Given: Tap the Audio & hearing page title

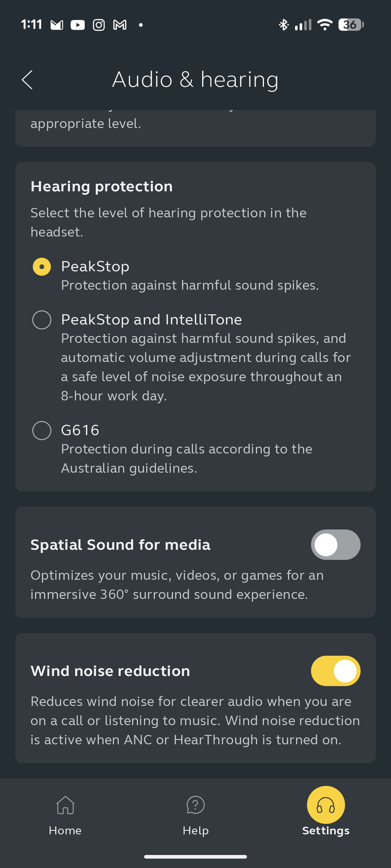Looking at the screenshot, I should pyautogui.click(x=195, y=80).
